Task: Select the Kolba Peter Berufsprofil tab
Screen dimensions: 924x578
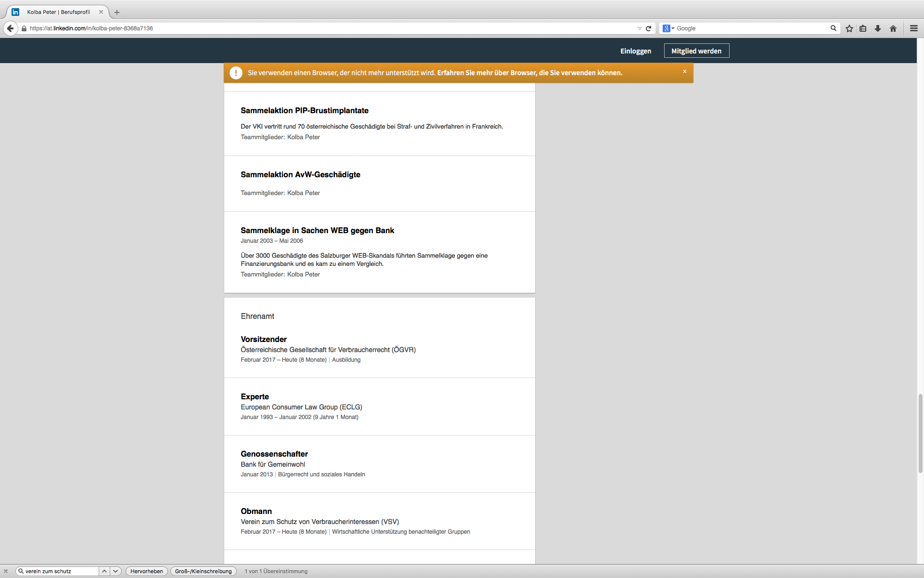Action: (x=58, y=12)
